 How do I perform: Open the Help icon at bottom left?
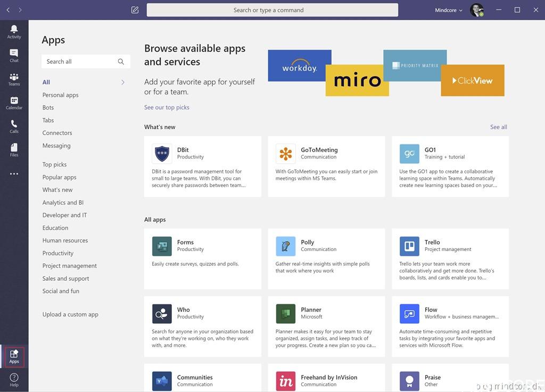click(x=14, y=380)
